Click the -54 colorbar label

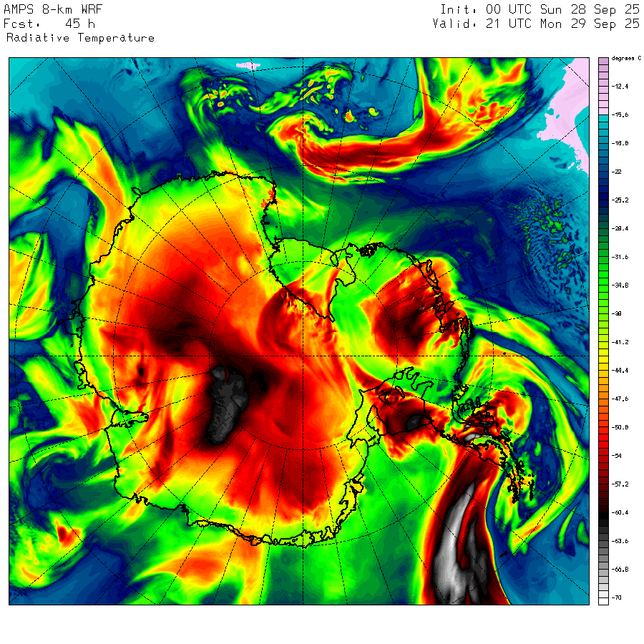[617, 456]
